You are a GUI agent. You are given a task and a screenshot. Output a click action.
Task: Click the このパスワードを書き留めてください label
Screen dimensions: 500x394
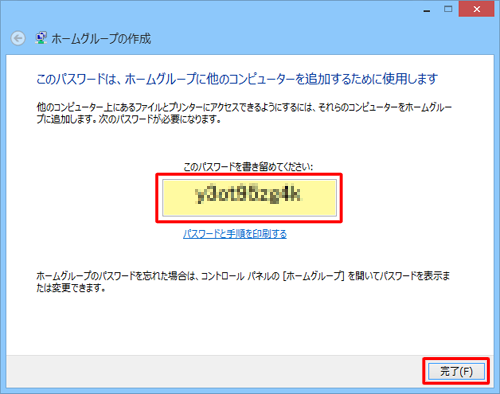click(248, 167)
